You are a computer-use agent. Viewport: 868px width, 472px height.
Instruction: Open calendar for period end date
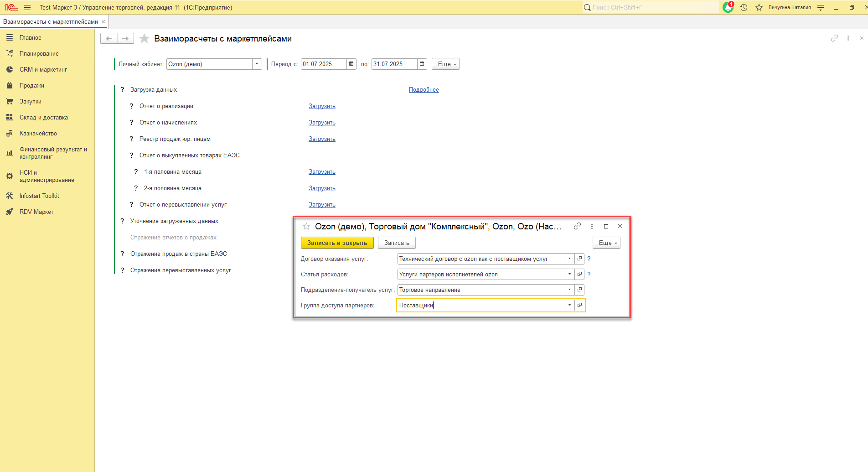[x=422, y=64]
